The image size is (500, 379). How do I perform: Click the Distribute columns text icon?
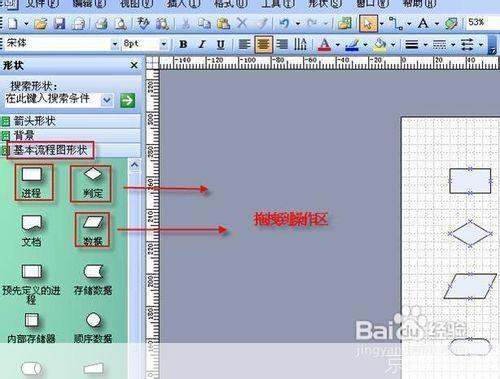pyautogui.click(x=300, y=44)
